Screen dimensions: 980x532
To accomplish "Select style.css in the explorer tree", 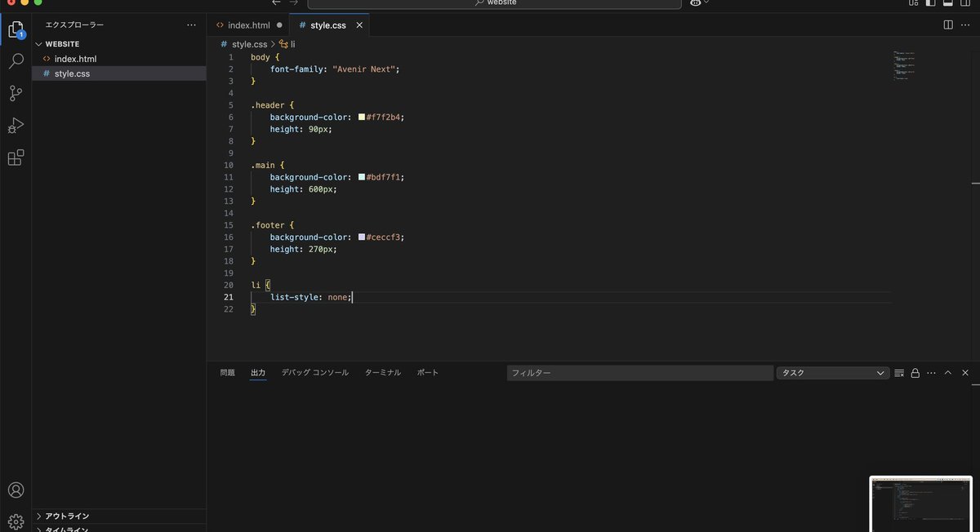I will click(119, 73).
